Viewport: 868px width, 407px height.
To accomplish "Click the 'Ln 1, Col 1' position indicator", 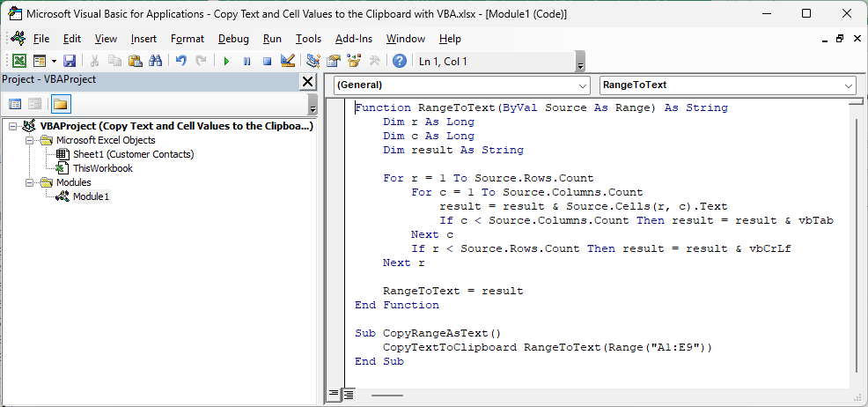I will coord(444,62).
